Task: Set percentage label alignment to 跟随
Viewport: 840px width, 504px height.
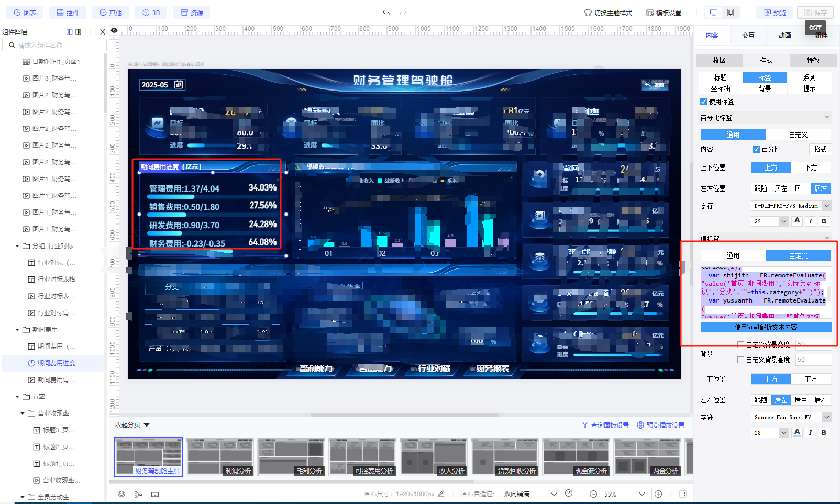Action: coord(761,188)
